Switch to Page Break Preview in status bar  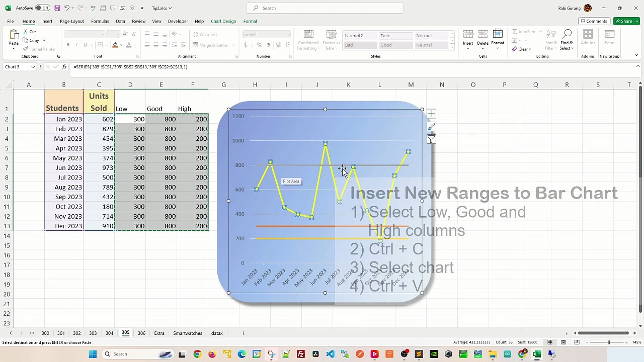(x=577, y=342)
